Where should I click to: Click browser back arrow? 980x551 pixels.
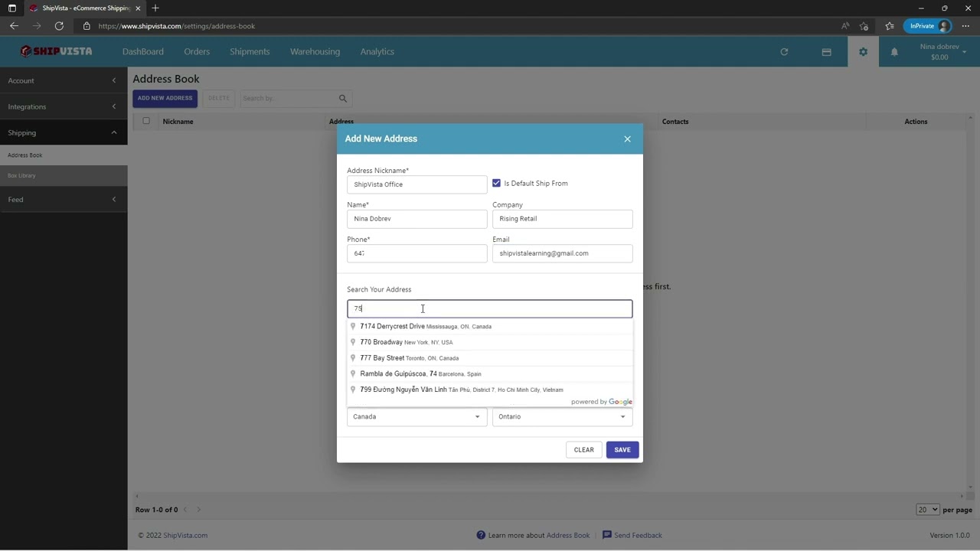point(14,26)
